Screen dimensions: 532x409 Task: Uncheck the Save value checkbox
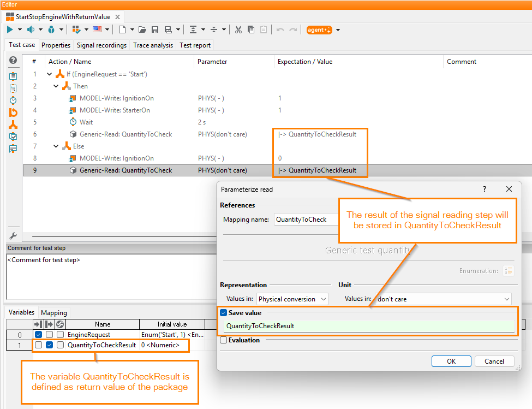pos(223,312)
